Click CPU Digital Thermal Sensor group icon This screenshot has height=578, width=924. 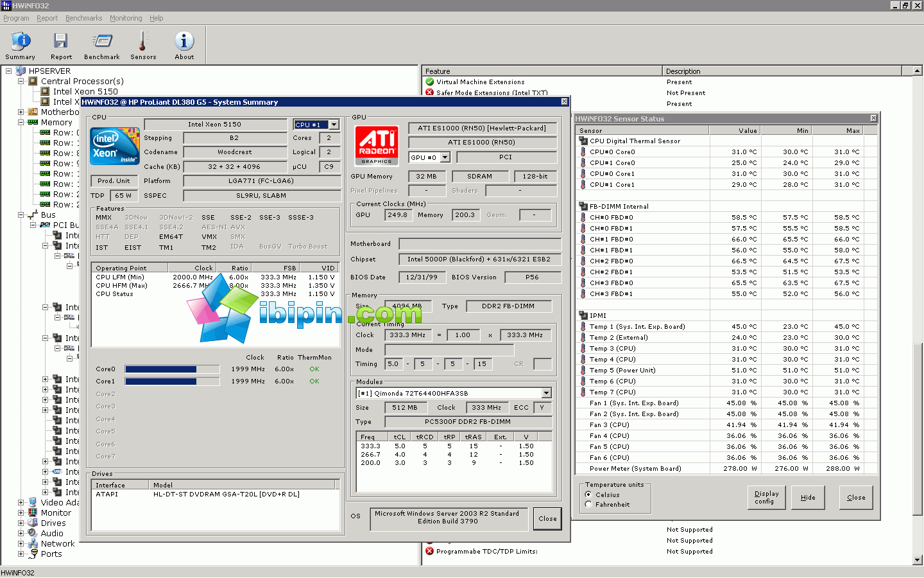pyautogui.click(x=583, y=141)
